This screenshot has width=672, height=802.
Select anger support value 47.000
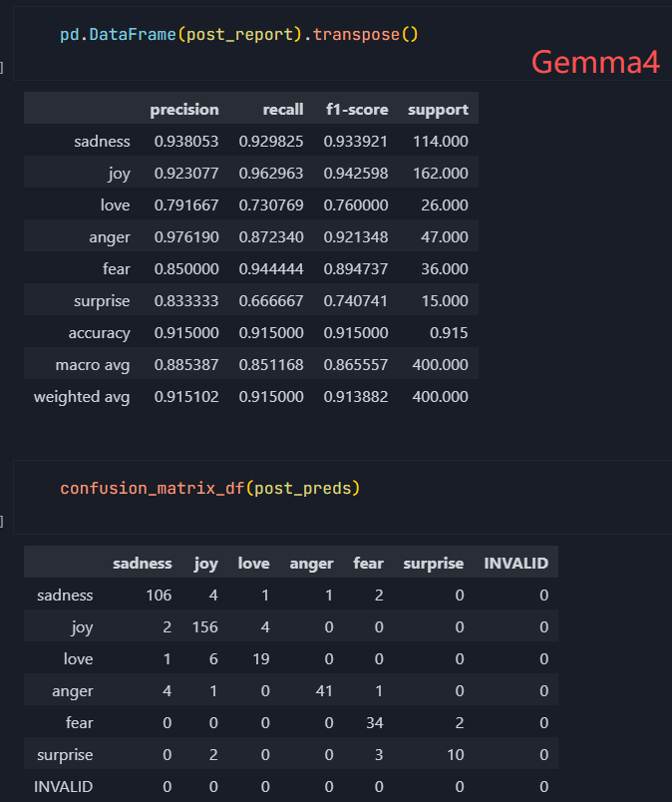(445, 237)
